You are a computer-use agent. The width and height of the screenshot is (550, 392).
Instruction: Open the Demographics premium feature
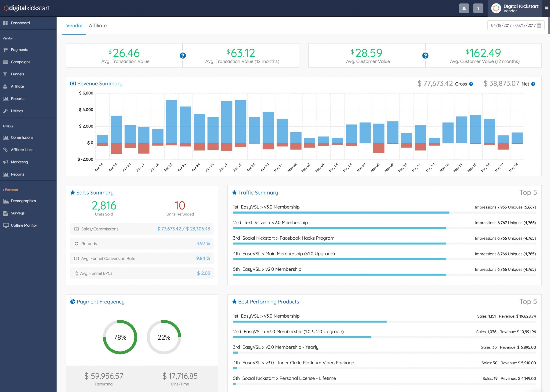click(23, 201)
